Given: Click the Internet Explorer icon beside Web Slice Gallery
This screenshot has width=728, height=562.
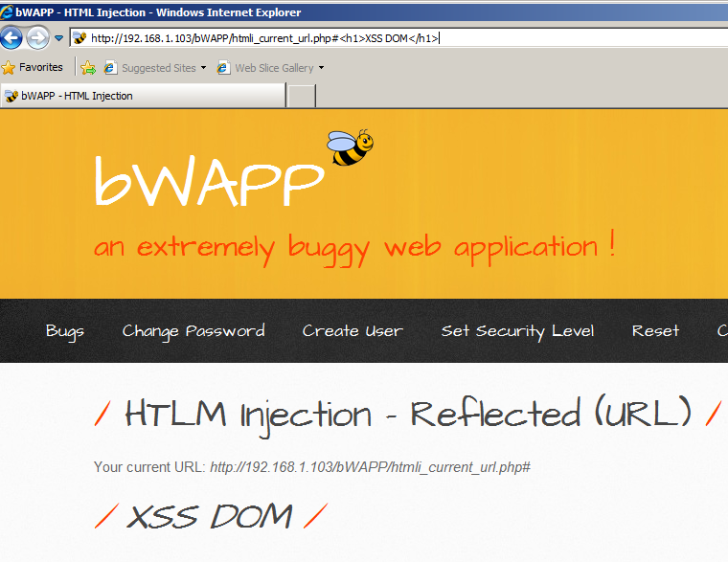Looking at the screenshot, I should tap(223, 68).
